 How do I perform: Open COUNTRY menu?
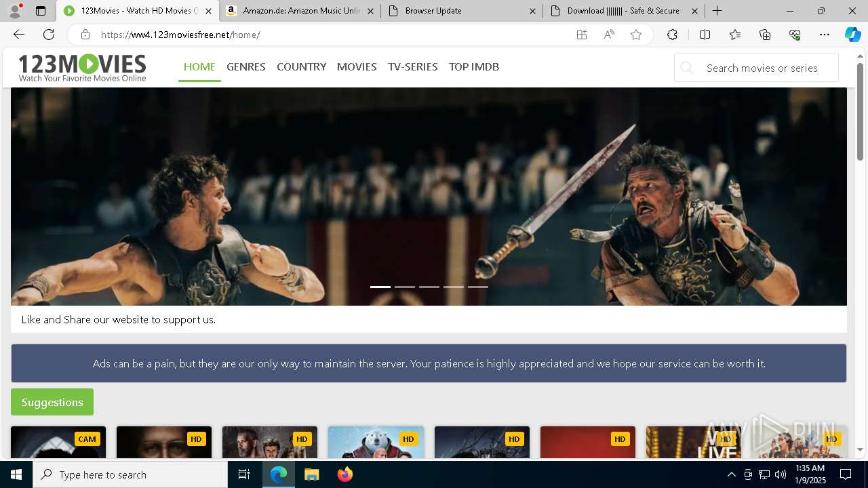pyautogui.click(x=302, y=66)
